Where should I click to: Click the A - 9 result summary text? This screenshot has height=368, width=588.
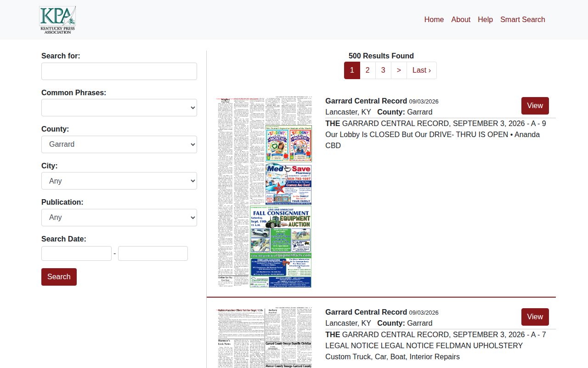click(x=435, y=135)
